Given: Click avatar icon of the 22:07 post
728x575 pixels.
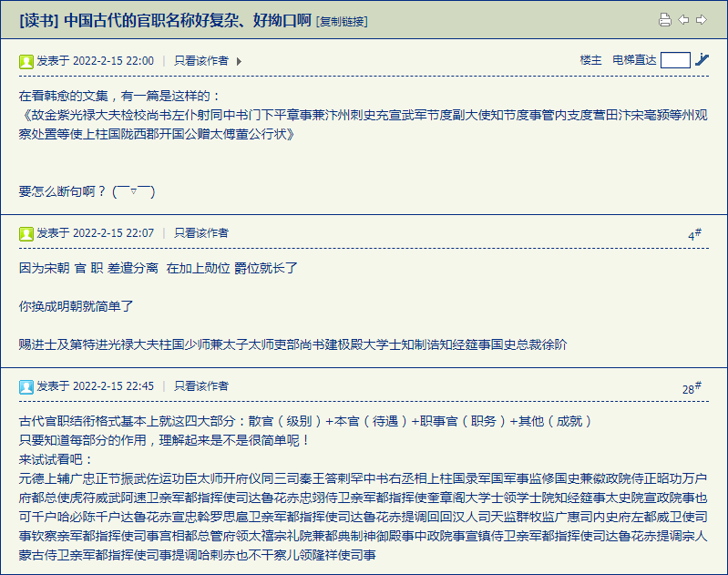Looking at the screenshot, I should point(26,234).
